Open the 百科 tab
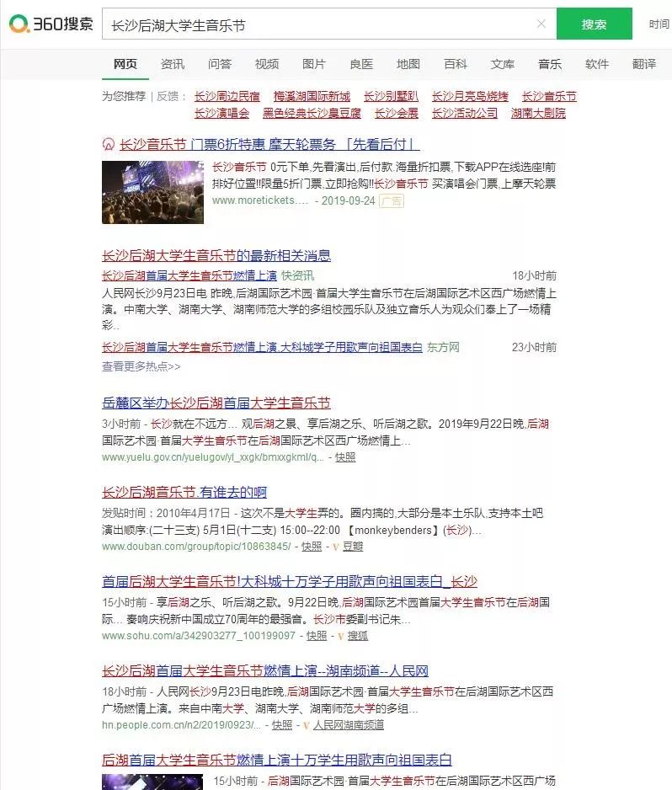672x790 pixels. tap(456, 64)
